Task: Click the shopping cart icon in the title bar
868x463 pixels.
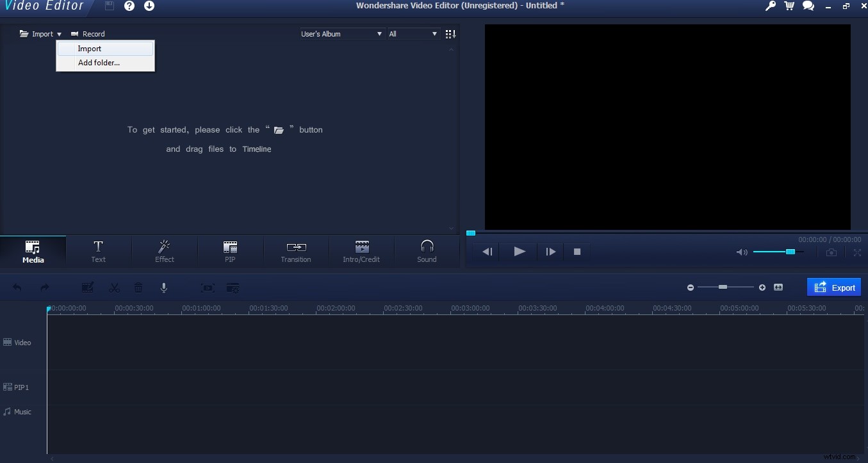Action: 789,6
